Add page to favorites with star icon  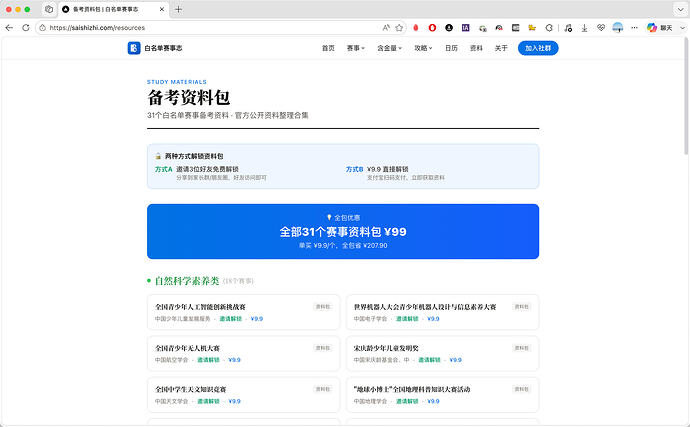[399, 28]
